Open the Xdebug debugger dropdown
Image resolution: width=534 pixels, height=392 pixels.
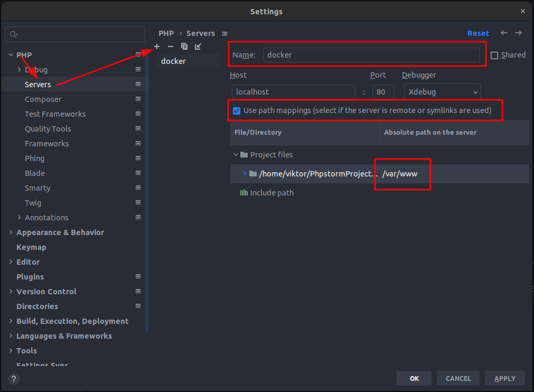point(443,92)
